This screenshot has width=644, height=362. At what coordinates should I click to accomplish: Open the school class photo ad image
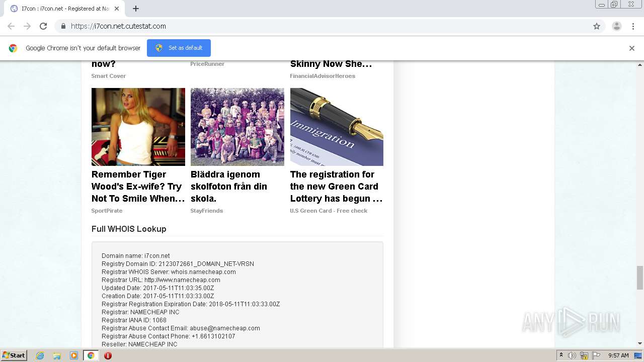click(x=237, y=127)
